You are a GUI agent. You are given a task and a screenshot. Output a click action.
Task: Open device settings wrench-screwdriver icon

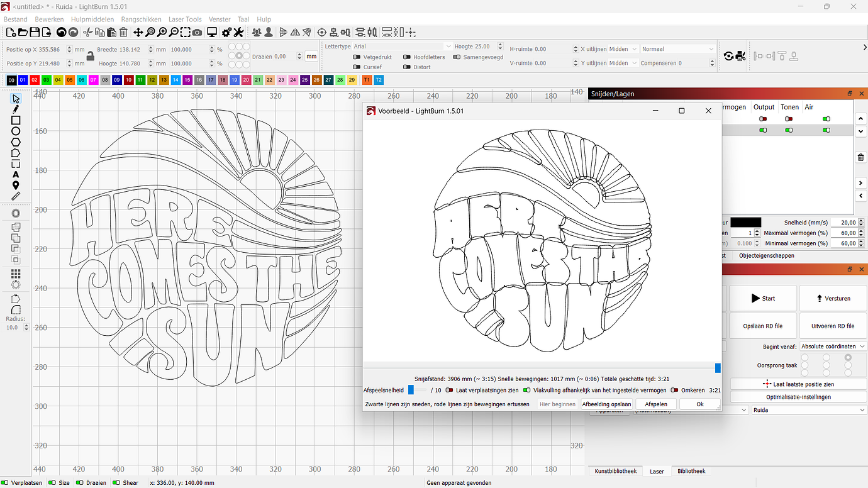click(x=238, y=32)
